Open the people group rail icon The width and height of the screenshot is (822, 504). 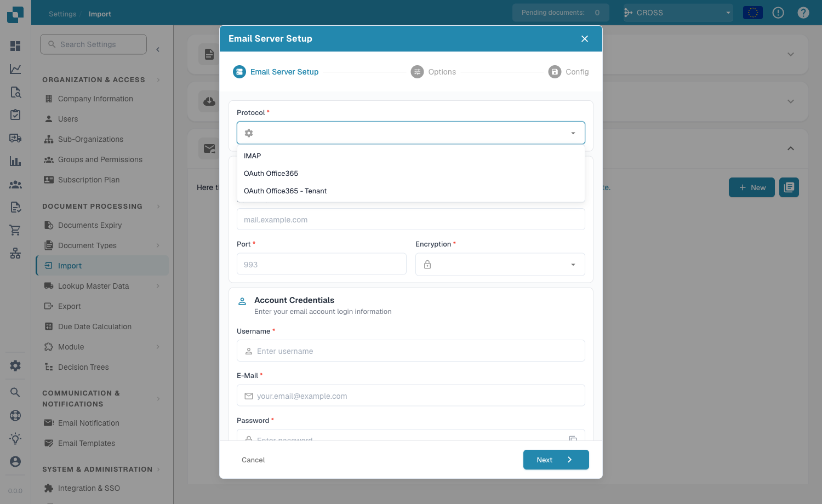15,185
